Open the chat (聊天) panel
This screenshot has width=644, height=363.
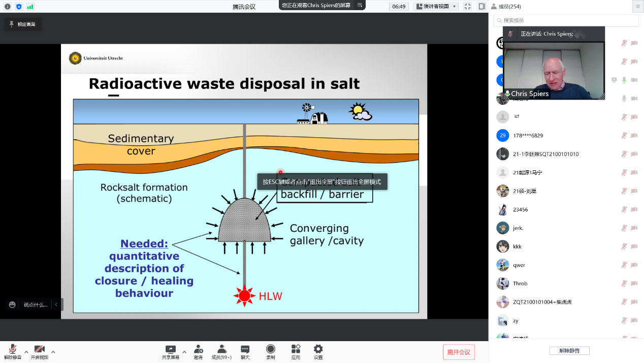tap(245, 349)
